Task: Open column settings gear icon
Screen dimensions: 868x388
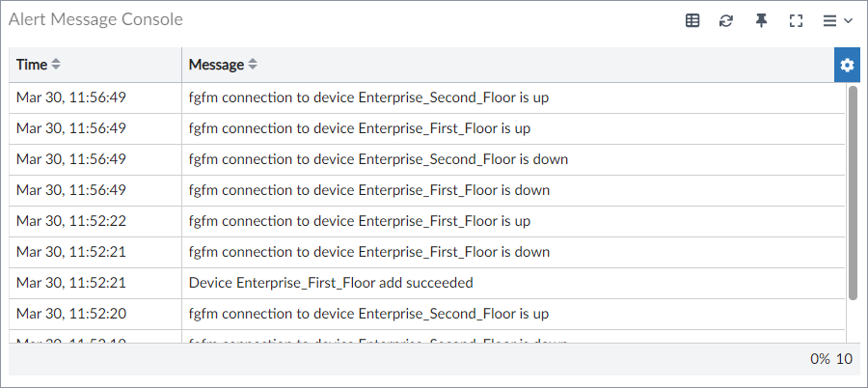Action: point(847,65)
